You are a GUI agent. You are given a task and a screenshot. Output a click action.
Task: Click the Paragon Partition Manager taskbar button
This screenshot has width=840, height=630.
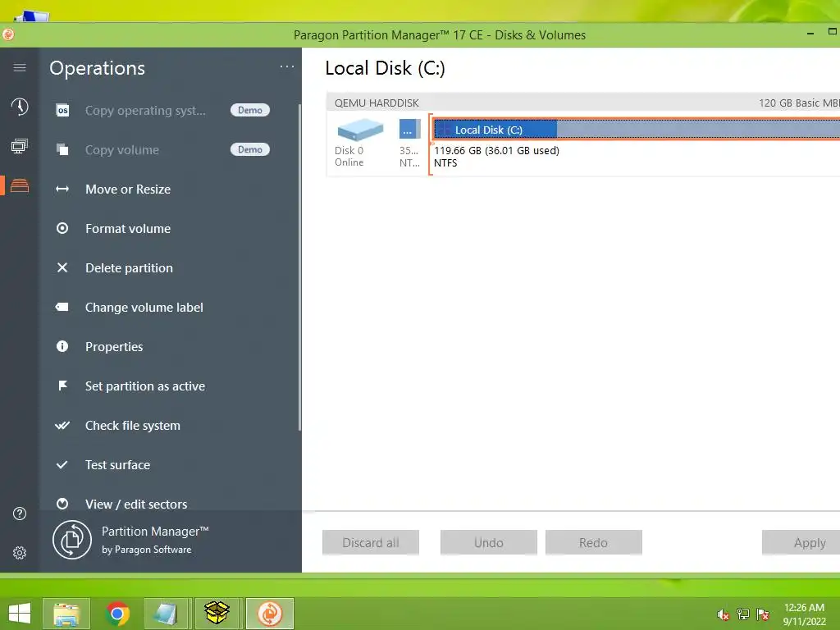(x=269, y=614)
